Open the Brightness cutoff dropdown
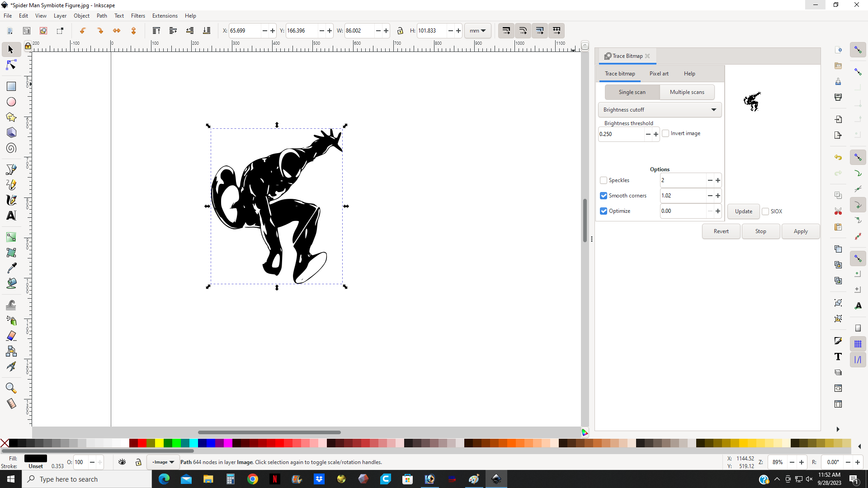This screenshot has width=868, height=488. point(660,110)
